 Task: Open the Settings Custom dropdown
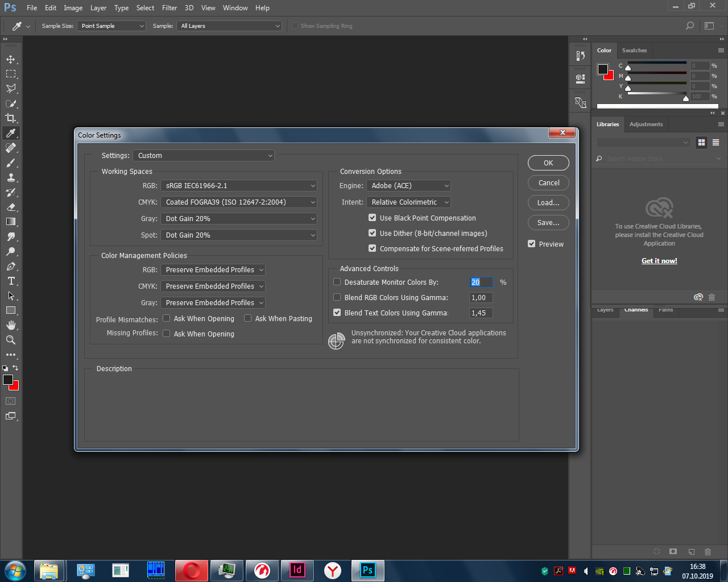[x=204, y=156]
